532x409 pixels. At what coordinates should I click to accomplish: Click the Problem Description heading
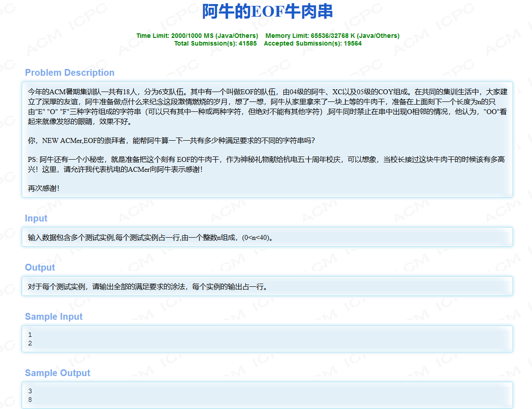point(69,73)
